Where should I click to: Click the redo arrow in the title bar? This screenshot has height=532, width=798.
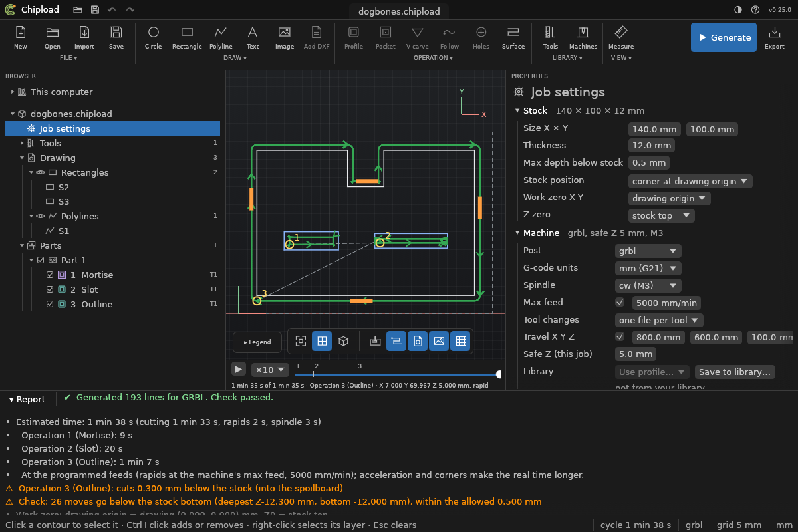[130, 10]
